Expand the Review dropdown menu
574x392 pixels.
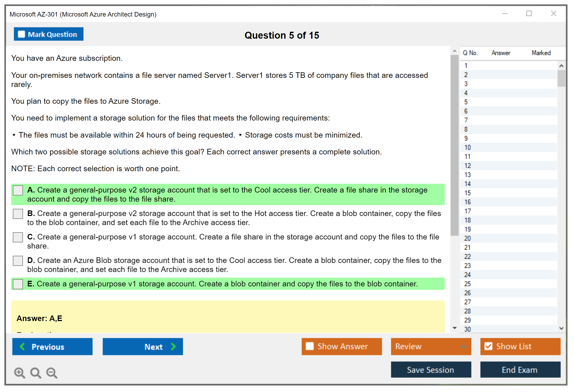463,346
